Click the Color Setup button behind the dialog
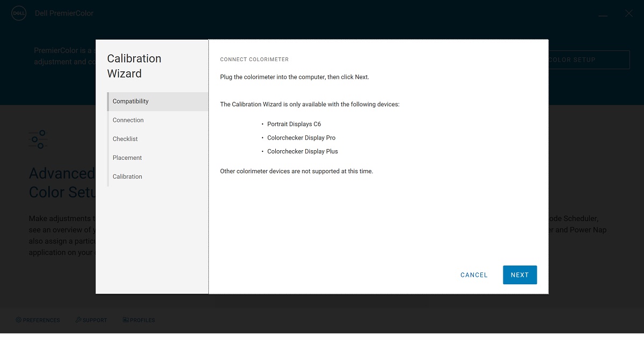Viewport: 644px width, 339px height. click(589, 60)
